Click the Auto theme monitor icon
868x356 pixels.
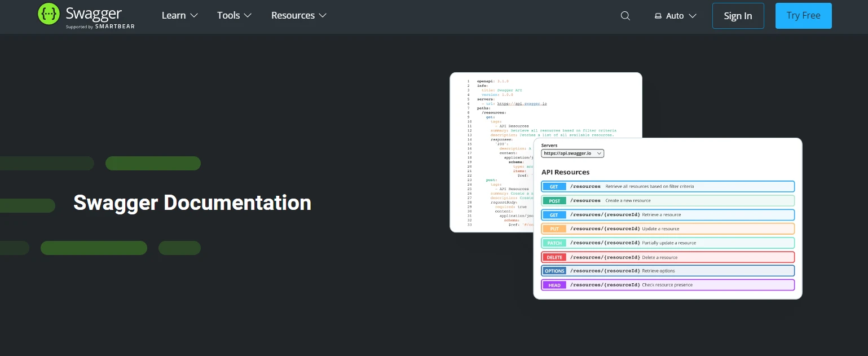(658, 16)
